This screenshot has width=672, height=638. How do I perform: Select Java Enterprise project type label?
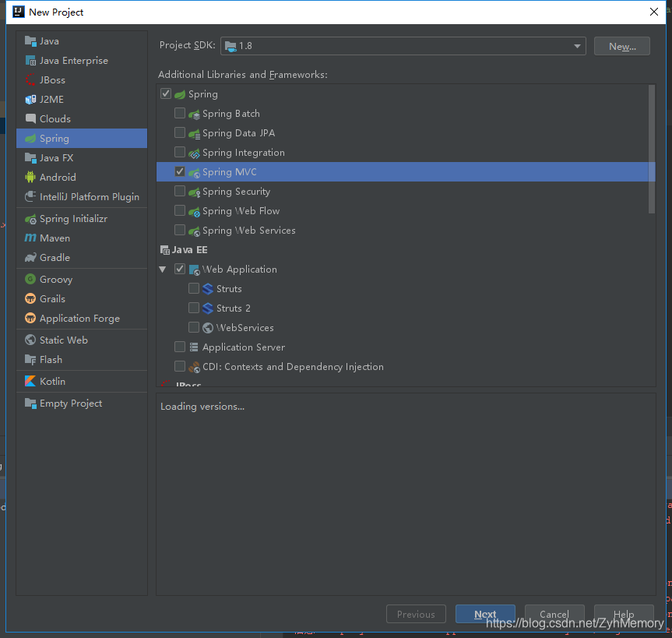tap(74, 61)
